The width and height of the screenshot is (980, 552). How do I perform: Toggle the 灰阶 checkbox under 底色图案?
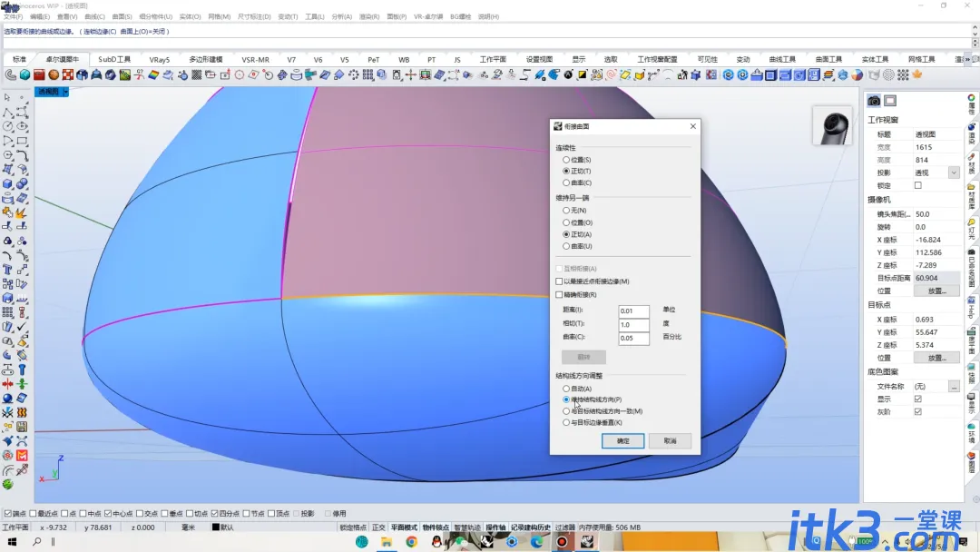coord(918,412)
